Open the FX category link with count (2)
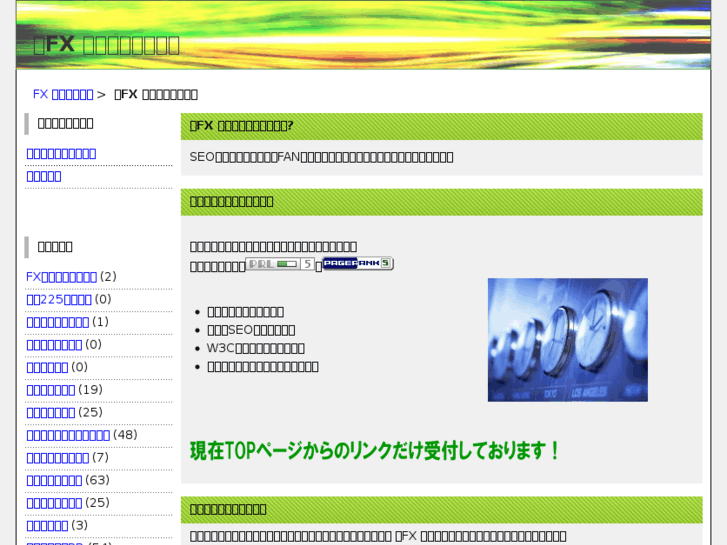The image size is (727, 545). pyautogui.click(x=61, y=277)
